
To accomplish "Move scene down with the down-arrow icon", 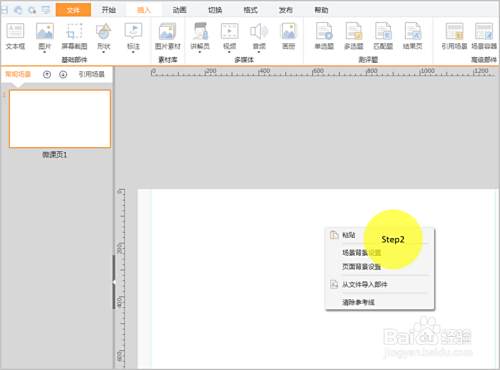I will click(x=63, y=74).
